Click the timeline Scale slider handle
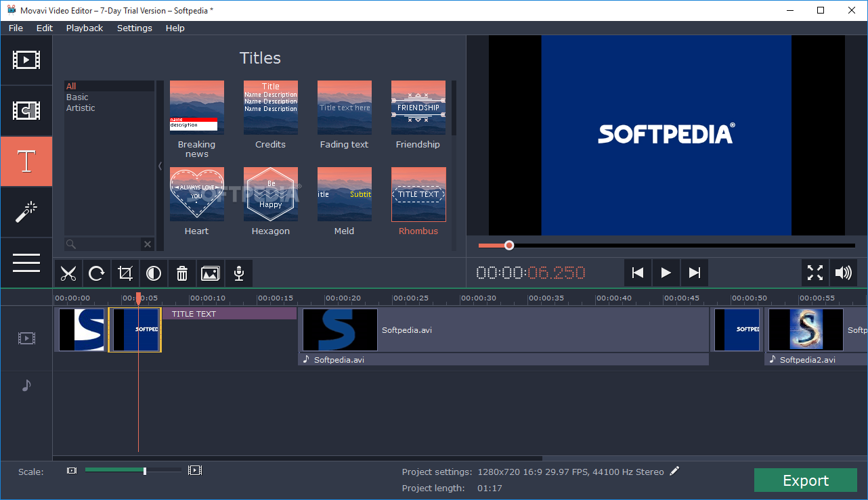This screenshot has height=500, width=868. (145, 470)
